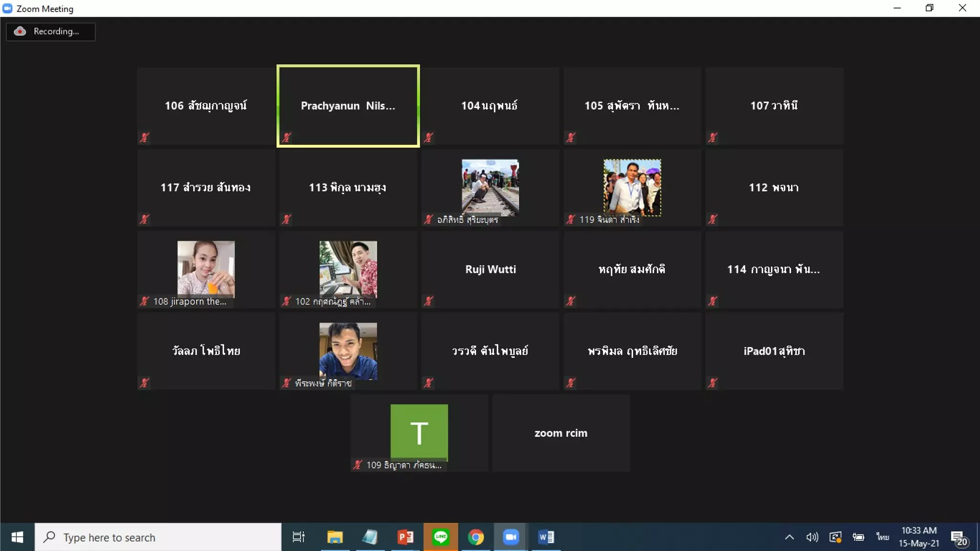Click the green T avatar thumbnail

[419, 432]
